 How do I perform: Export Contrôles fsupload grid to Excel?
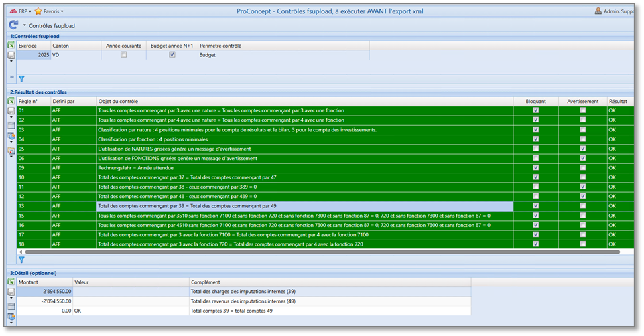click(11, 45)
